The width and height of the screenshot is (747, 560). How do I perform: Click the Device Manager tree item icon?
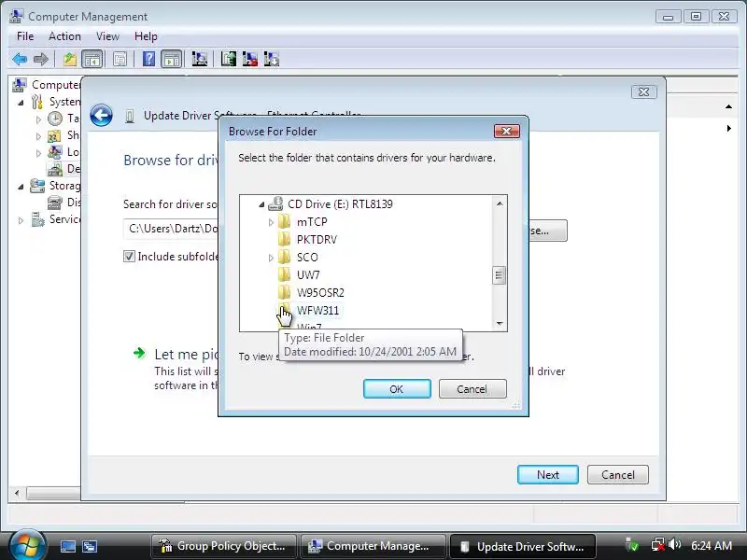coord(55,169)
